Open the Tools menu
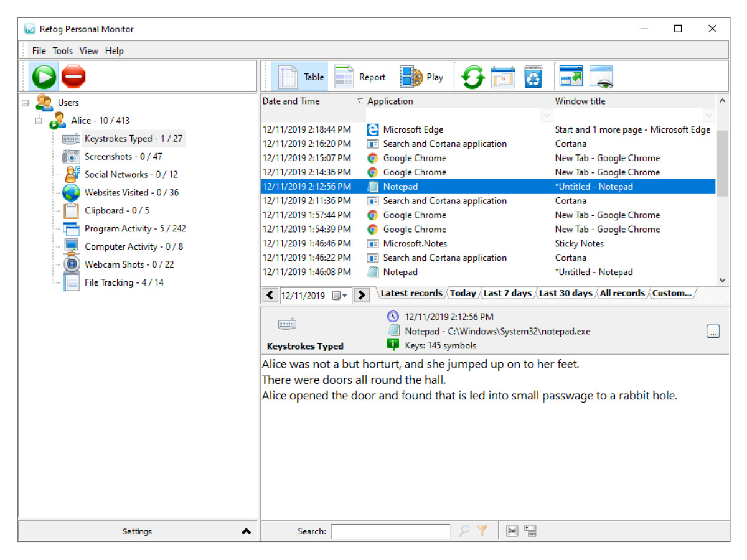The image size is (747, 560). pos(62,51)
